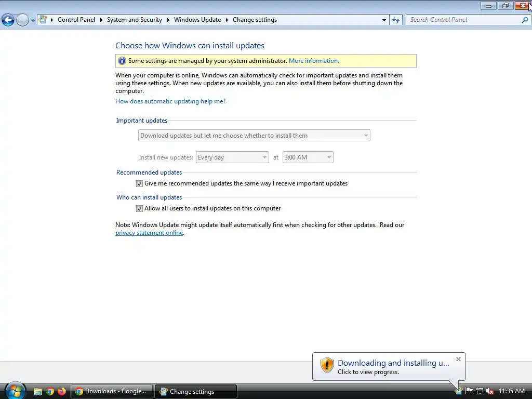Image resolution: width=532 pixels, height=399 pixels.
Task: Switch to Downloads - Google Chrome window
Action: [x=111, y=392]
